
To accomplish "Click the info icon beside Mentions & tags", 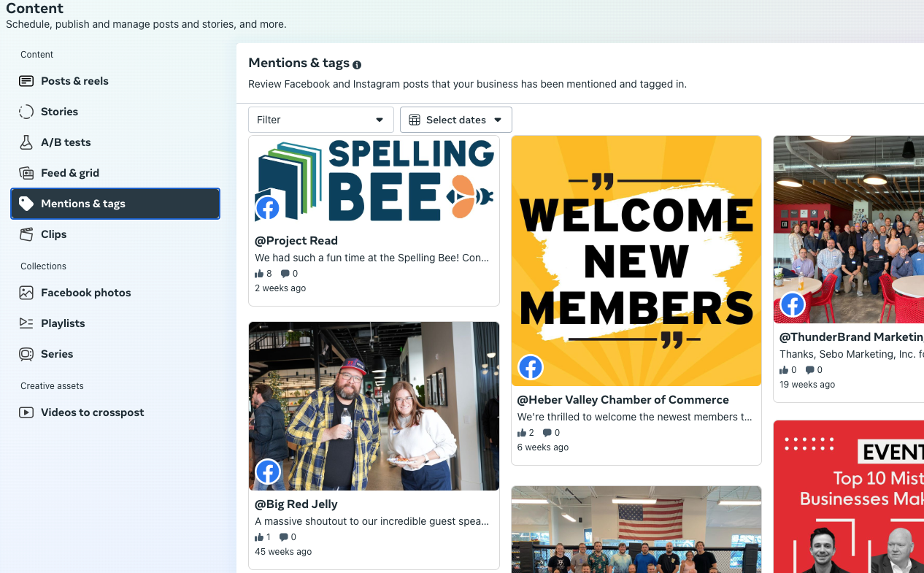I will click(357, 65).
